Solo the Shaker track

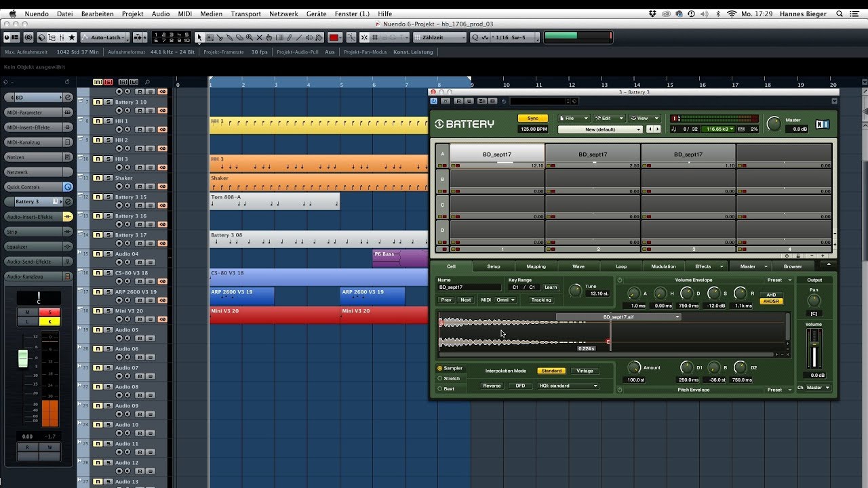coord(108,178)
